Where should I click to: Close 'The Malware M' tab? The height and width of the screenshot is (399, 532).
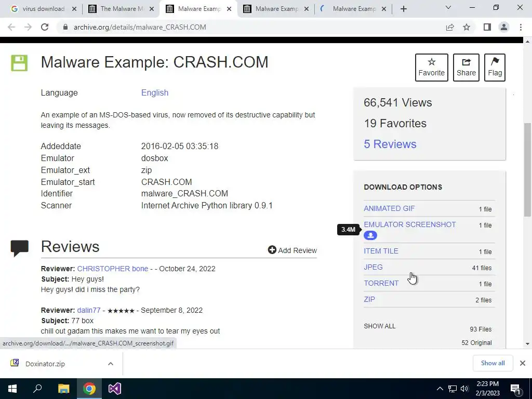tap(152, 9)
